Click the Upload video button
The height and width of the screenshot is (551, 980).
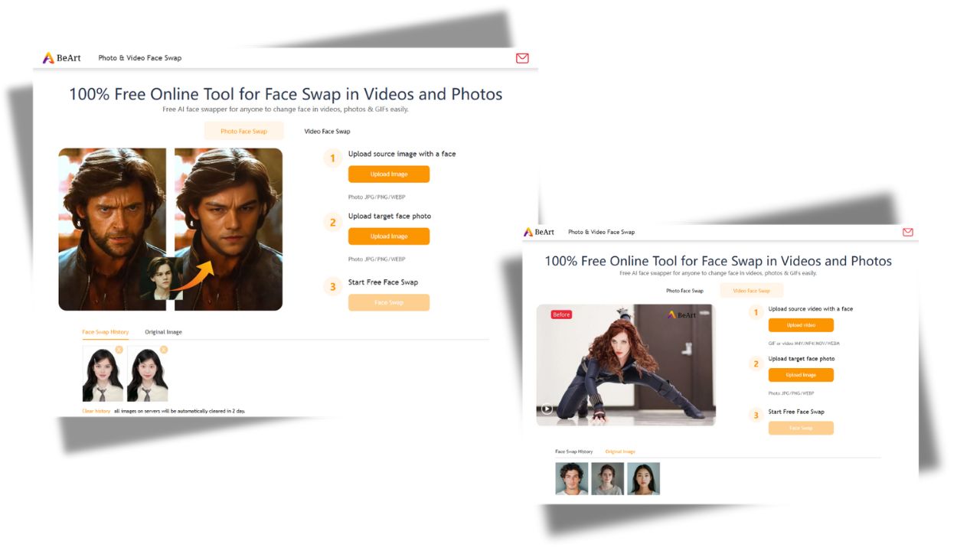801,325
